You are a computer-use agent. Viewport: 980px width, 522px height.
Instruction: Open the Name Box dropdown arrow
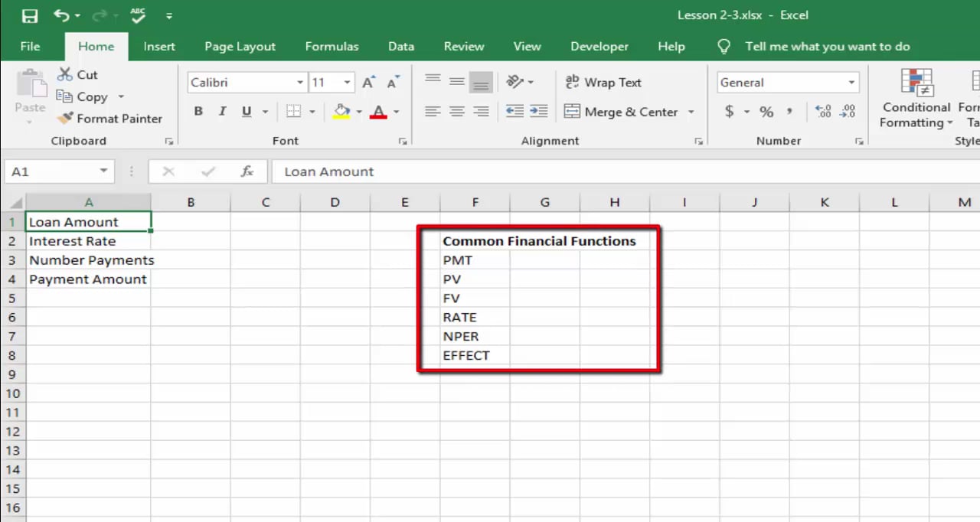[103, 171]
